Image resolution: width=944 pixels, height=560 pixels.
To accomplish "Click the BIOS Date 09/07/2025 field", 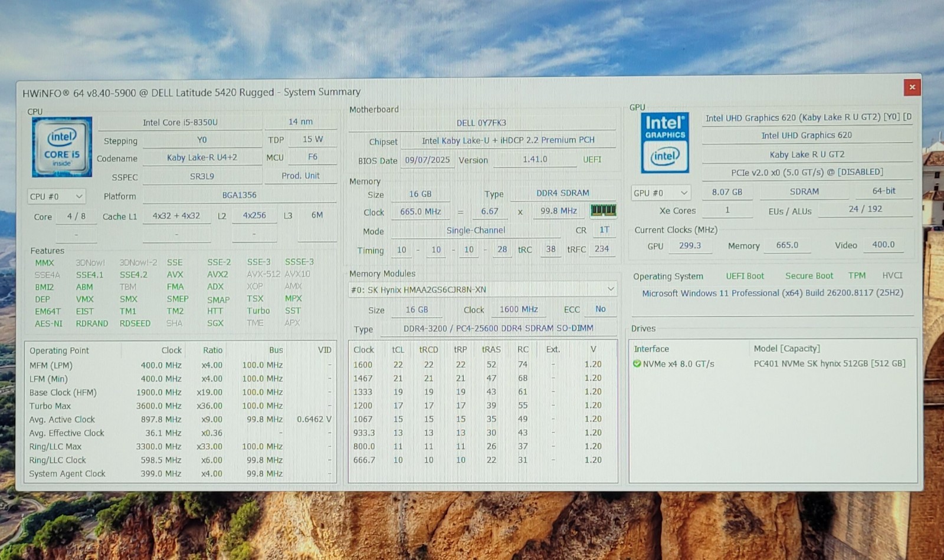I will pyautogui.click(x=427, y=160).
